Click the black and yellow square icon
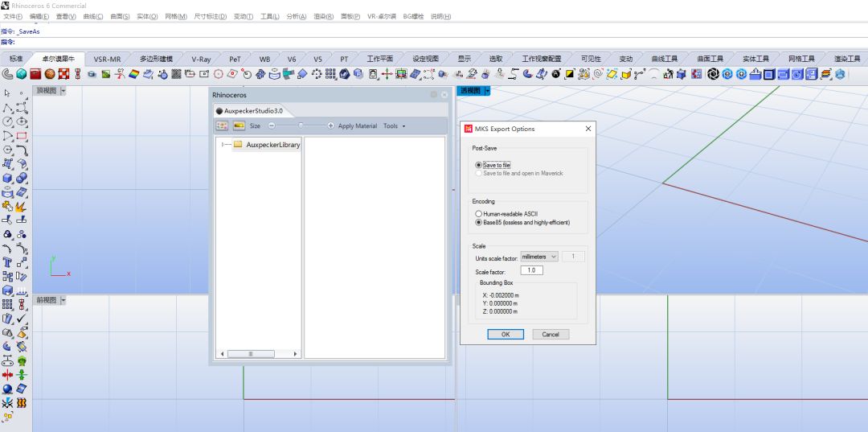The height and width of the screenshot is (432, 868). pyautogui.click(x=570, y=74)
